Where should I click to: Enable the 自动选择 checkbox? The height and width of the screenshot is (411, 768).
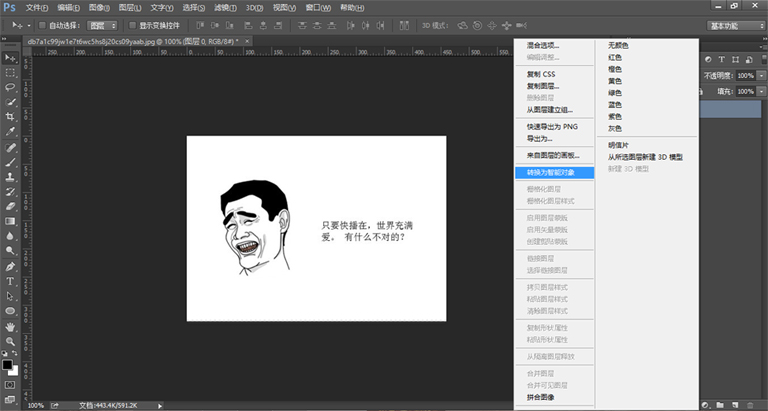click(x=42, y=25)
